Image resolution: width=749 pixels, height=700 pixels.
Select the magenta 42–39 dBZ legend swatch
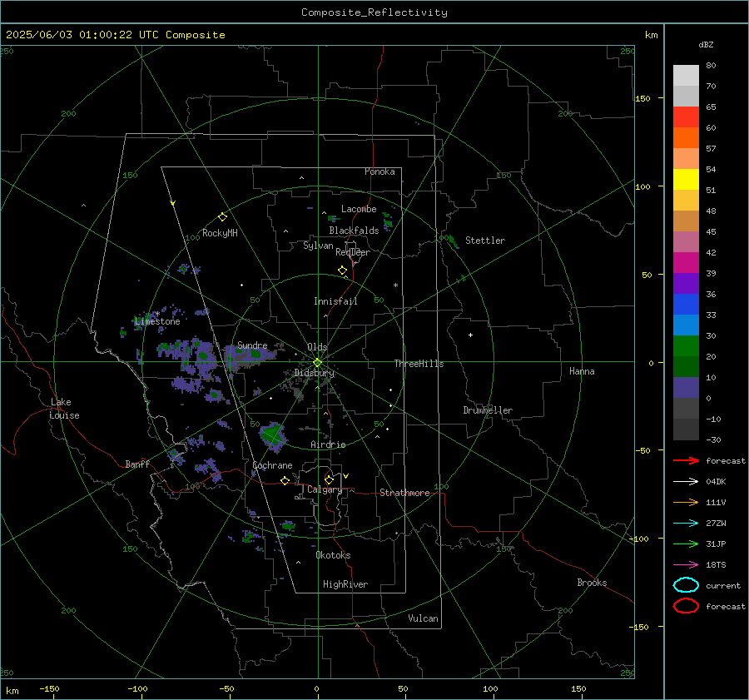[686, 263]
